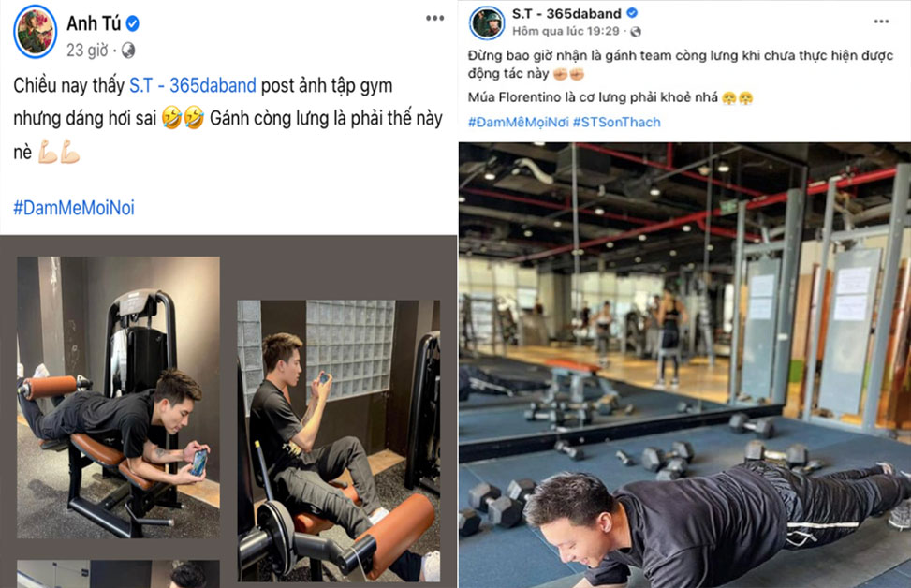Click the globe privacy icon under Anh Tú
This screenshot has width=911, height=588.
[x=128, y=51]
